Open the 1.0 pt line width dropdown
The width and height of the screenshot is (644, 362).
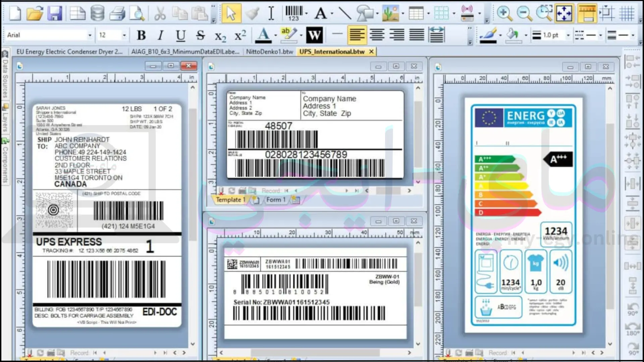[x=568, y=35]
